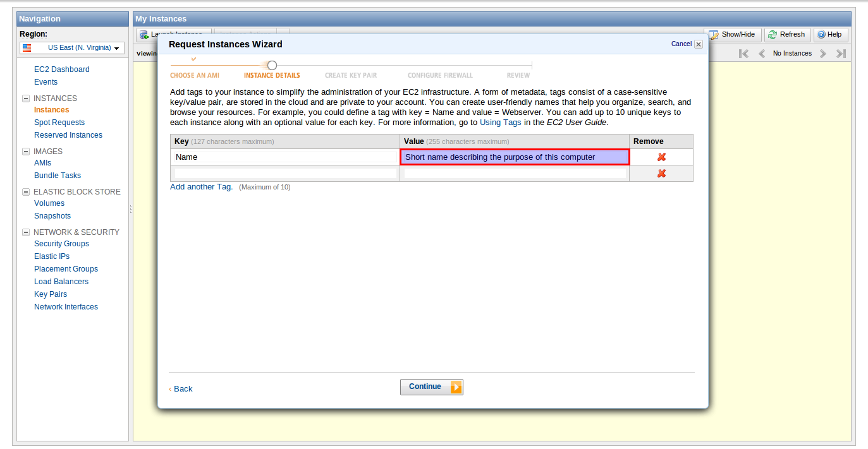Remove the Name tag row

click(x=661, y=157)
